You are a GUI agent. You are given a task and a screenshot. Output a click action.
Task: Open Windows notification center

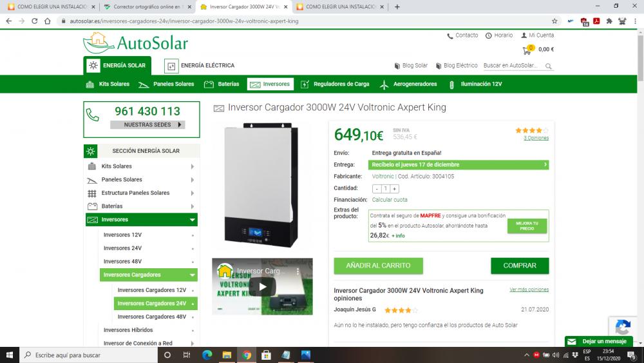pyautogui.click(x=632, y=355)
